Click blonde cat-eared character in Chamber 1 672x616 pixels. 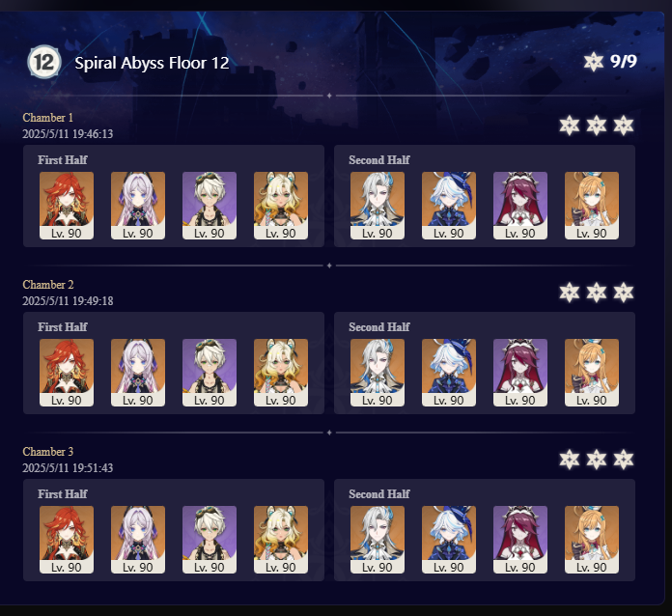point(281,206)
